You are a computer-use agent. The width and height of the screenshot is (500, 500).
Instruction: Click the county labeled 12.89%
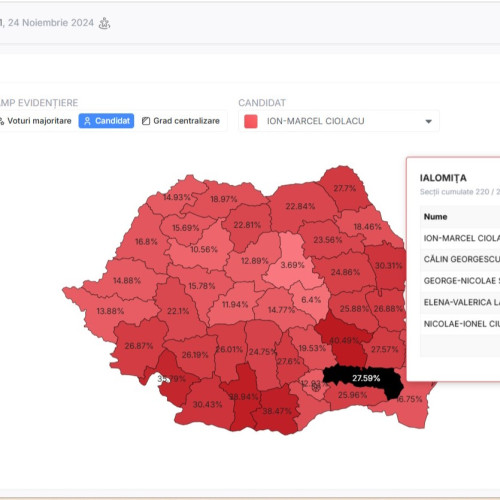coord(254,261)
